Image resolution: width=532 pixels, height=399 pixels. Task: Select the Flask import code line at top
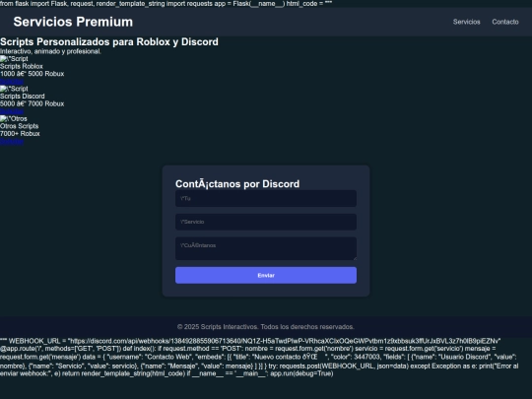pos(166,4)
